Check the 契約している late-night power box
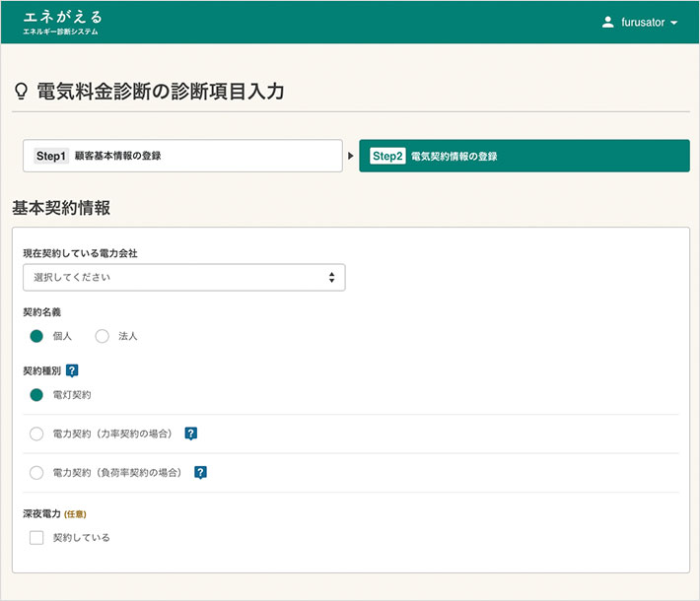Image resolution: width=700 pixels, height=601 pixels. [x=36, y=538]
